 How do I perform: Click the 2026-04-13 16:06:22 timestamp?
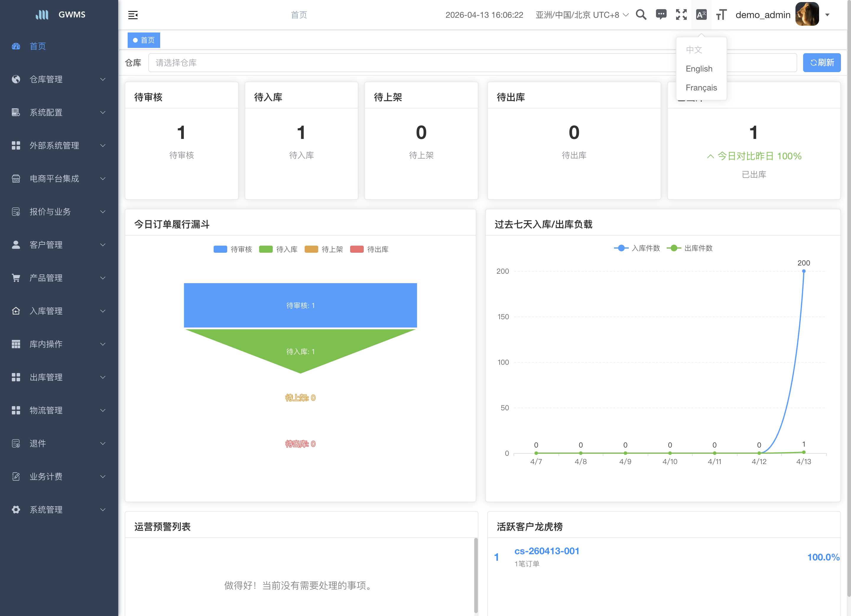coord(484,15)
